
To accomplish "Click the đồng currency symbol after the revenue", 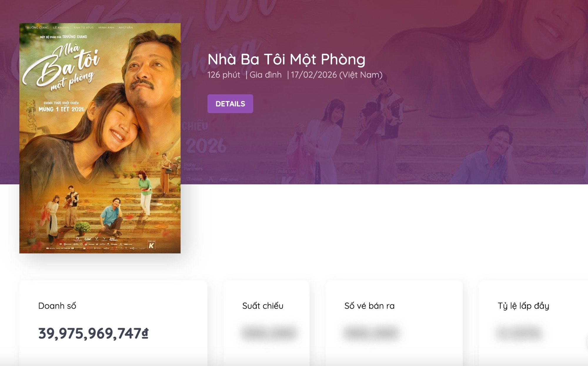I will [145, 334].
